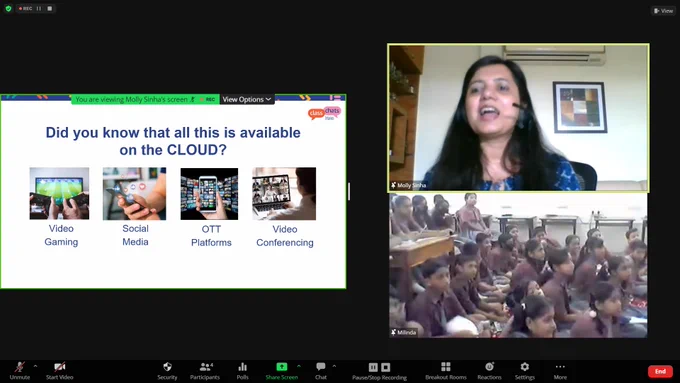Click the OTT Platforms slide image
The height and width of the screenshot is (383, 680).
tap(209, 193)
